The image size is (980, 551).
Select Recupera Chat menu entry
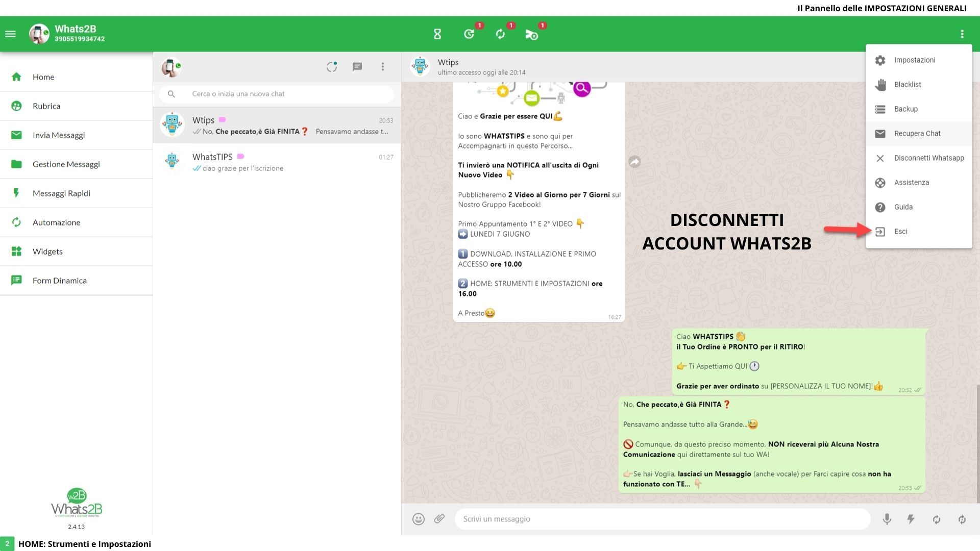919,134
